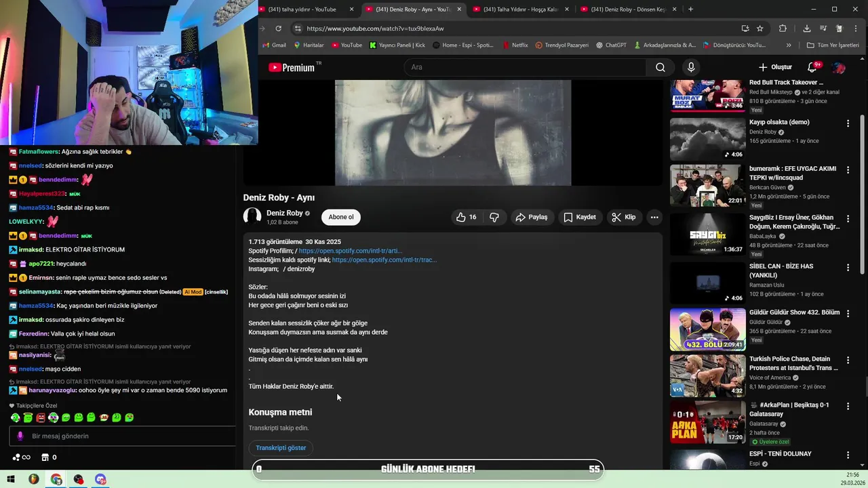
Task: Open Yayıncı Paneli | Kick bookmark
Action: pos(397,45)
